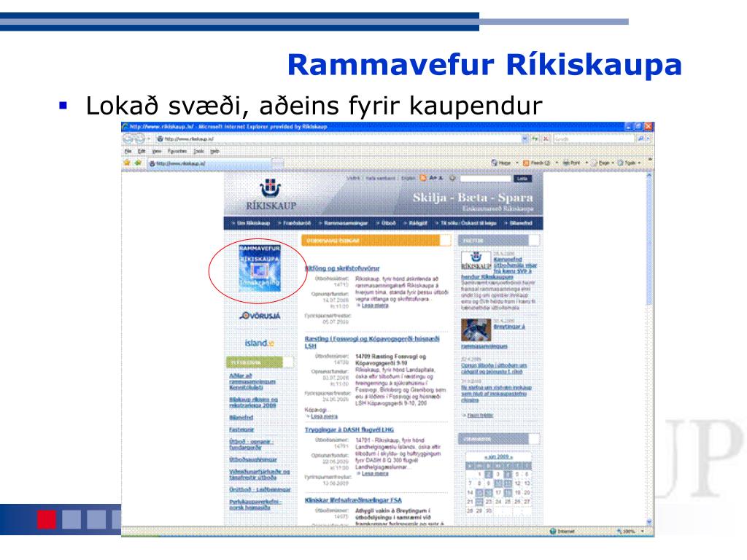Click the júní 2009 calendar month header
This screenshot has width=747, height=560.
[498, 456]
